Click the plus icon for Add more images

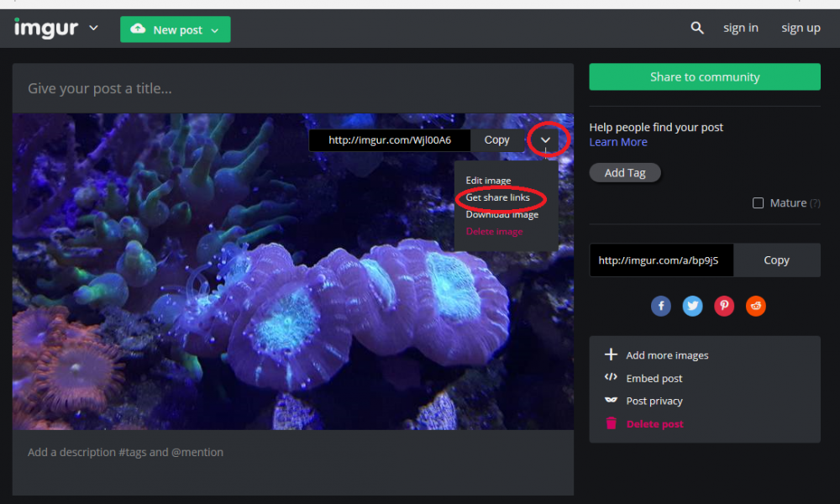tap(612, 355)
